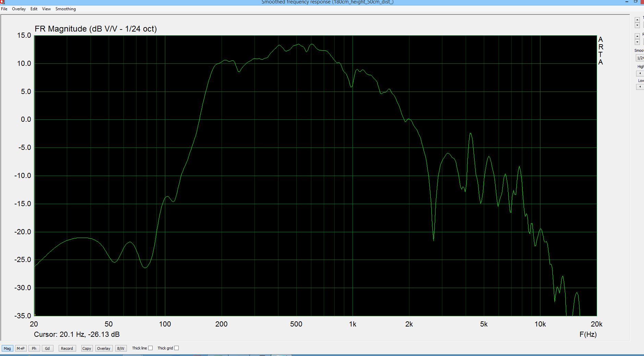Click the 0.0 dB axis label
644x356 pixels.
click(26, 119)
